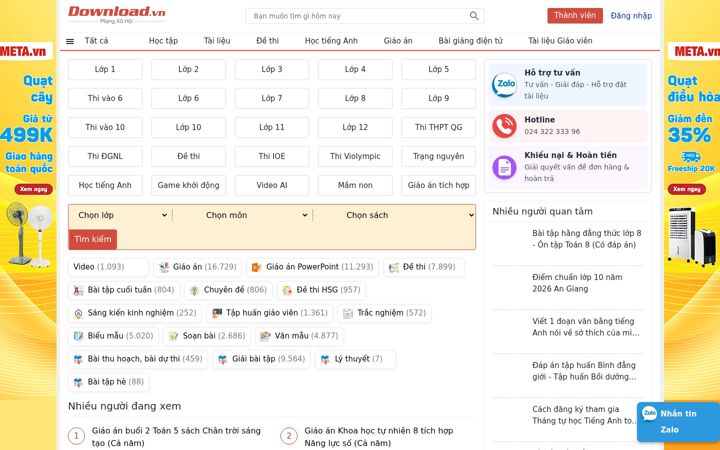Open the Video (1.093) category

coord(108,267)
